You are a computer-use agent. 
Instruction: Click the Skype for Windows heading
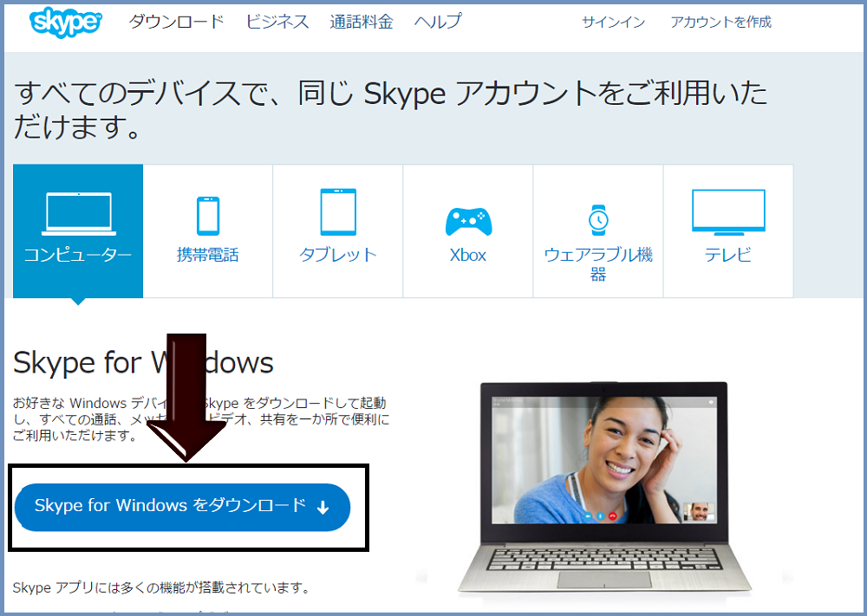(143, 363)
